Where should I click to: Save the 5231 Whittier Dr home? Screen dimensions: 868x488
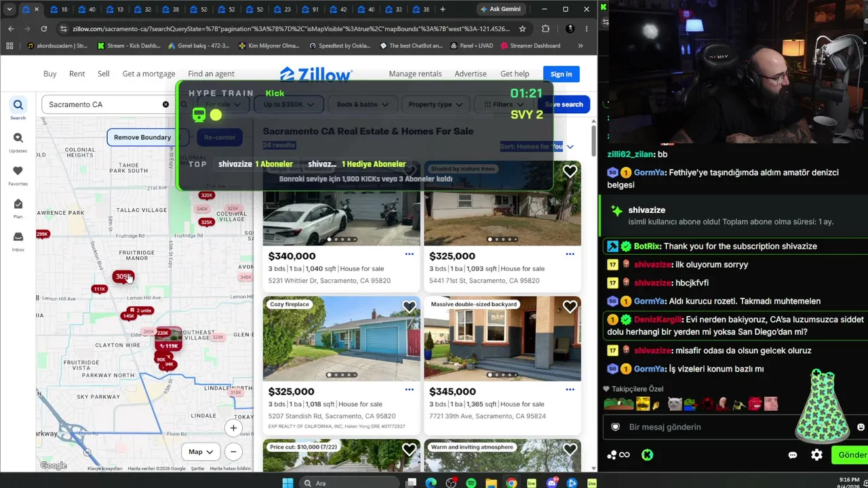[409, 172]
